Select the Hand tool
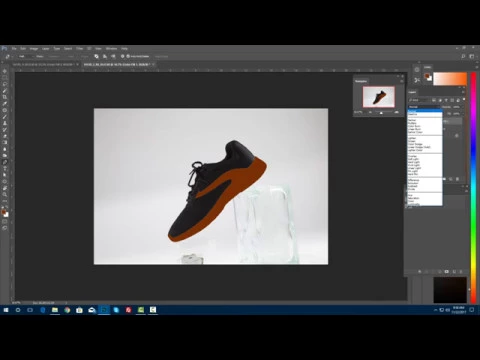The width and height of the screenshot is (480, 360). point(5,188)
